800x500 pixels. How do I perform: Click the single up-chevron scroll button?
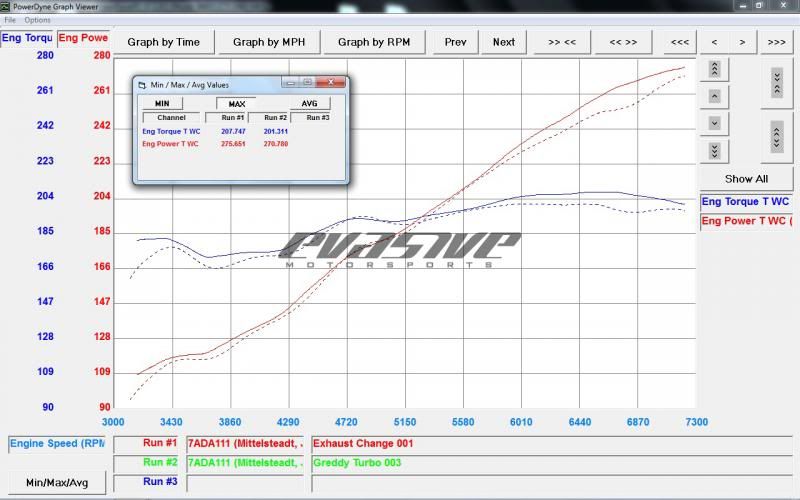click(714, 96)
